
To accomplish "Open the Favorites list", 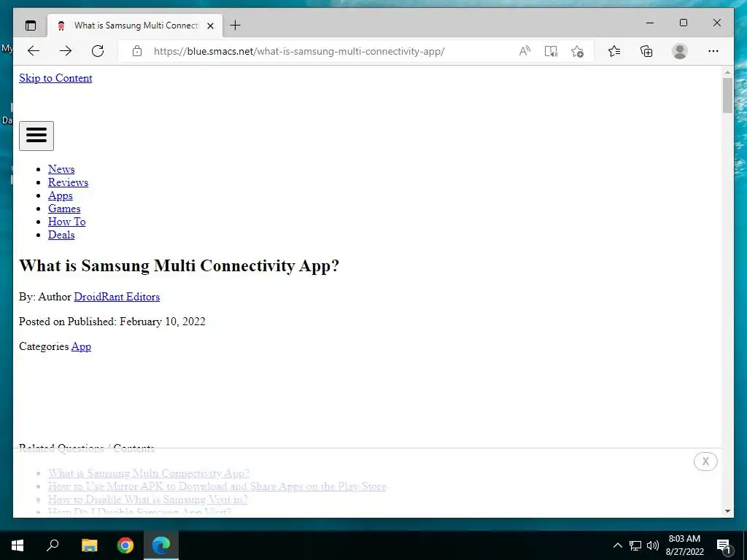I will (614, 51).
